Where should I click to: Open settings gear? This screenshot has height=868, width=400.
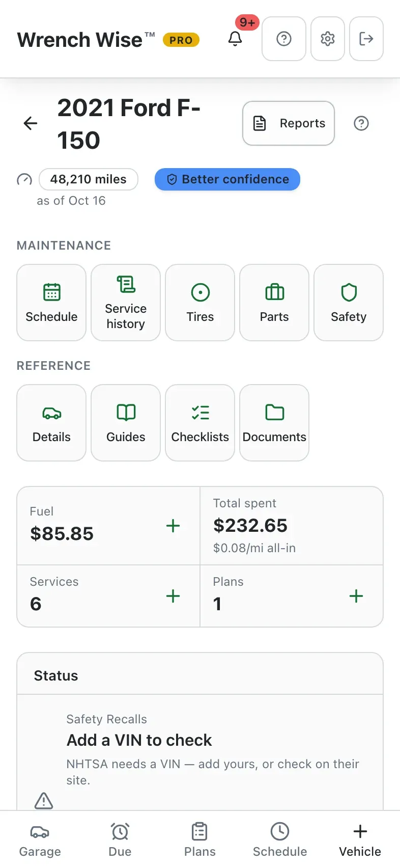coord(328,39)
